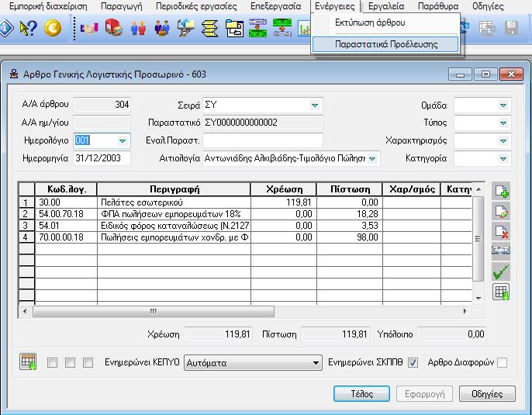This screenshot has height=415, width=532.
Task: Click the folder with diagram window icon
Action: [x=234, y=28]
